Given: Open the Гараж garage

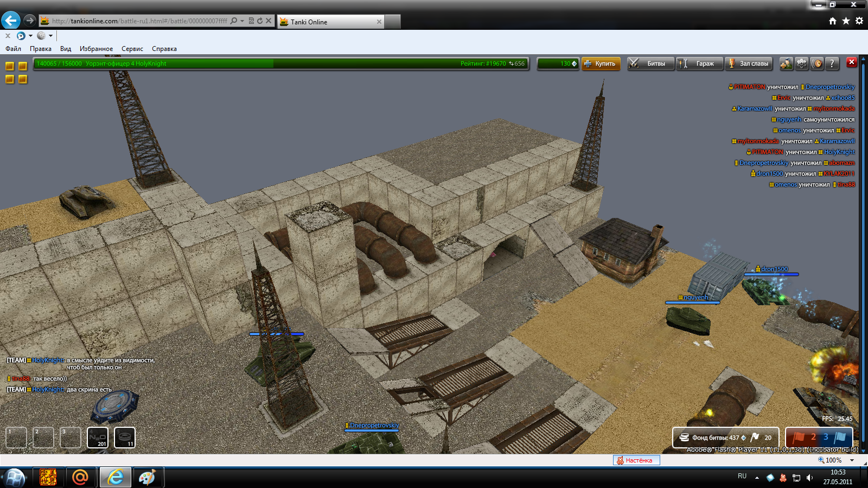Looking at the screenshot, I should pos(700,63).
